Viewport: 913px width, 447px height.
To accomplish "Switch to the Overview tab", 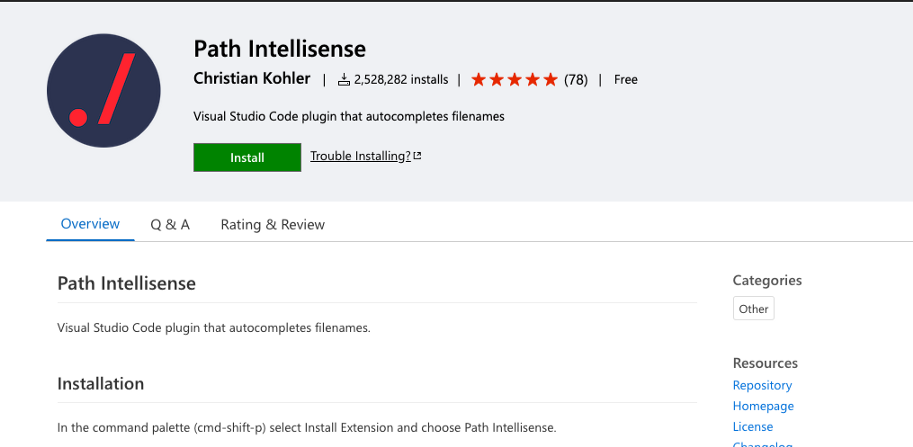I will pos(90,224).
